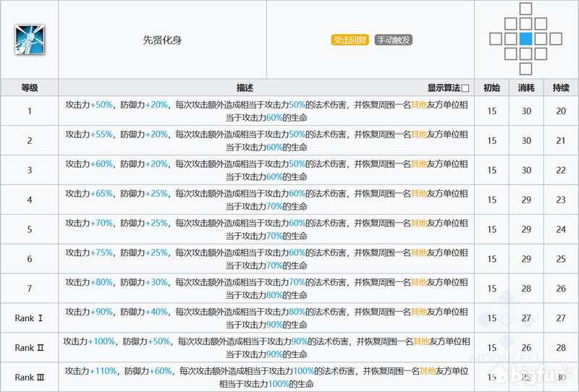Click the level 4 description with 攻击力+65%
Screen dimensions: 579x392
tap(266, 200)
